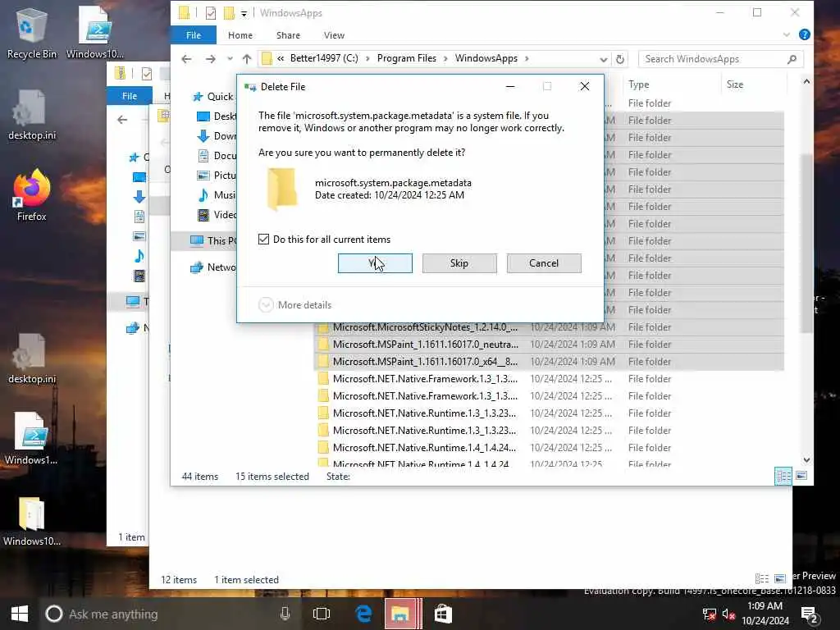Click the network tray icon
This screenshot has width=840, height=630.
point(710,614)
